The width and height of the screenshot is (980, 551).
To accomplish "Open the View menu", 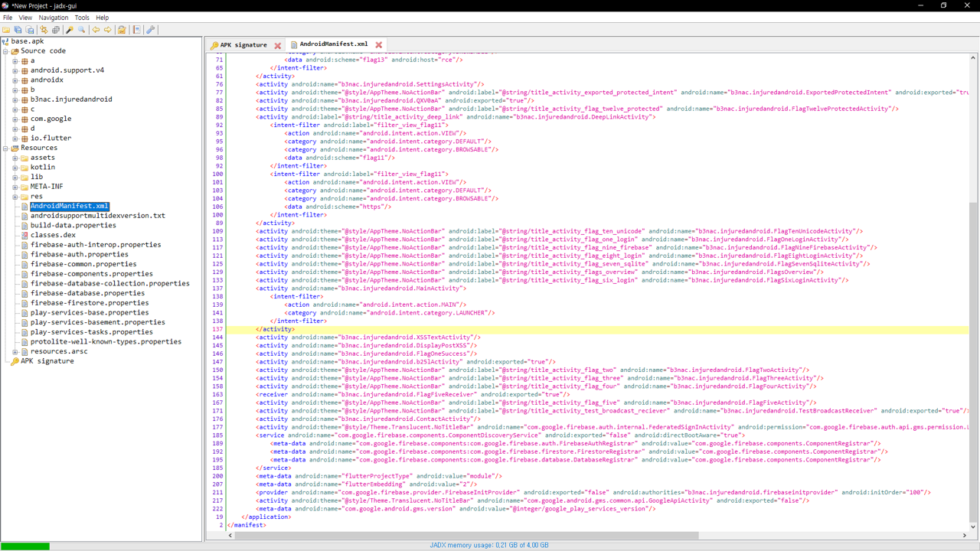I will click(x=25, y=18).
